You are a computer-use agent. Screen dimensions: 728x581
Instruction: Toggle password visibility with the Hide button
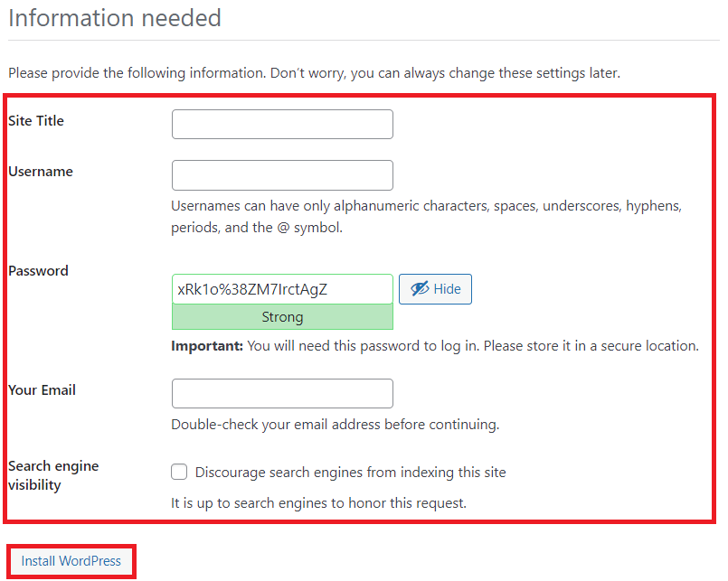pos(435,288)
